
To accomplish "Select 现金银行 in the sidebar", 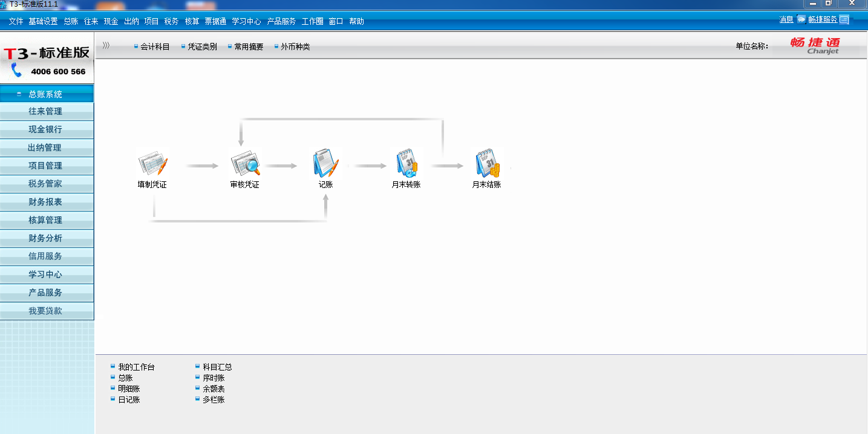I will click(x=47, y=129).
